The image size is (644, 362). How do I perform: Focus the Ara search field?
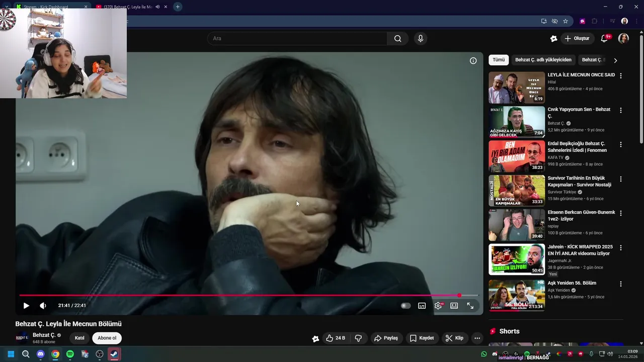pos(297,39)
